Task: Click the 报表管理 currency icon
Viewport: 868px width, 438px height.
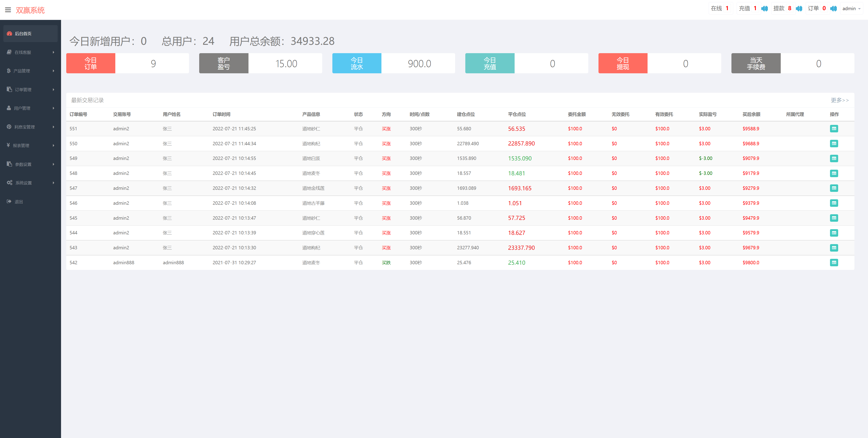Action: [8, 145]
